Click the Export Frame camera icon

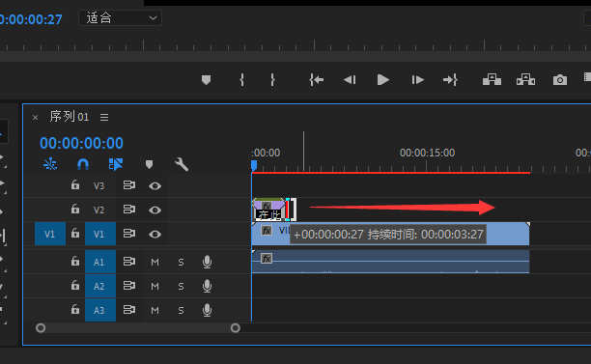coord(560,80)
